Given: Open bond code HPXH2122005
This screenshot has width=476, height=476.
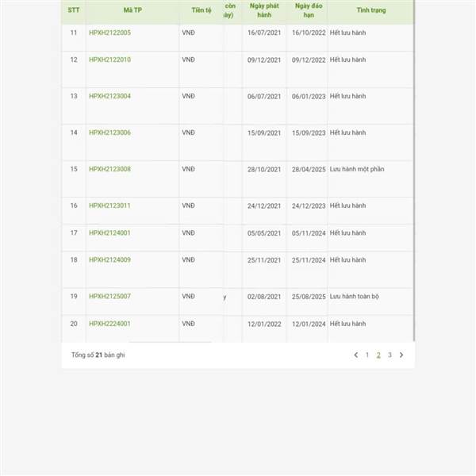Looking at the screenshot, I should (x=110, y=33).
